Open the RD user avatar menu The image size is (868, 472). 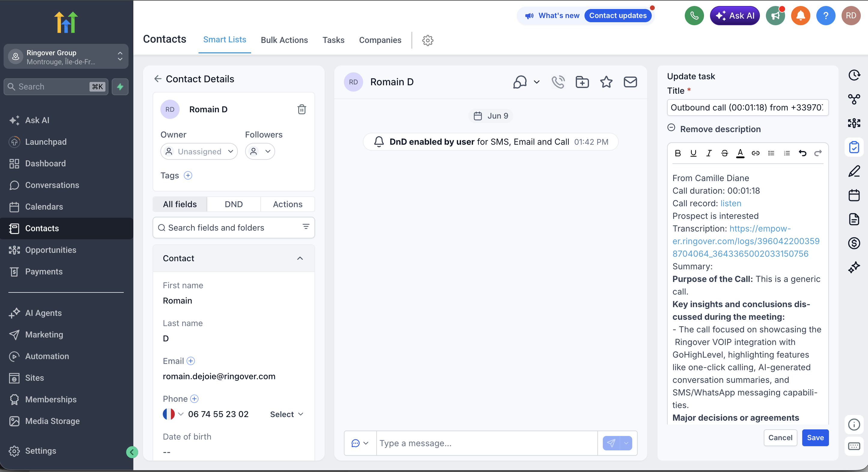tap(851, 16)
